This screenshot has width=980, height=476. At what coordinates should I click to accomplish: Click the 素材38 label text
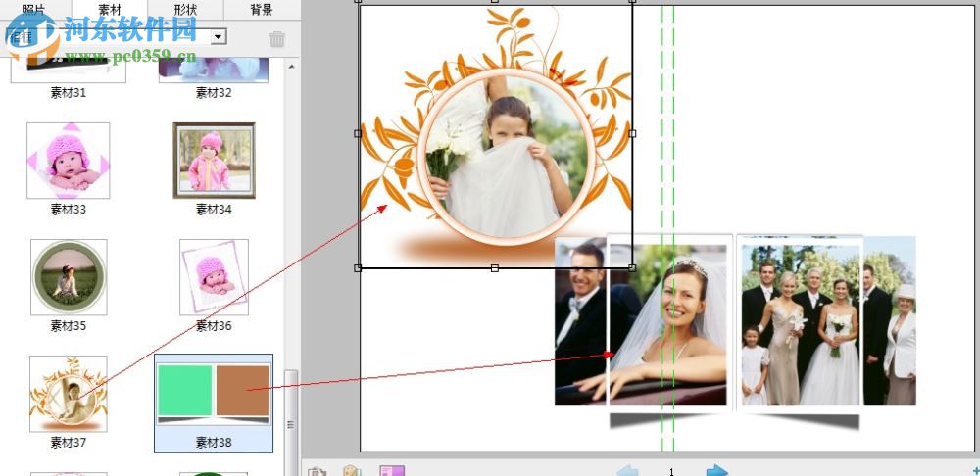coord(214,443)
